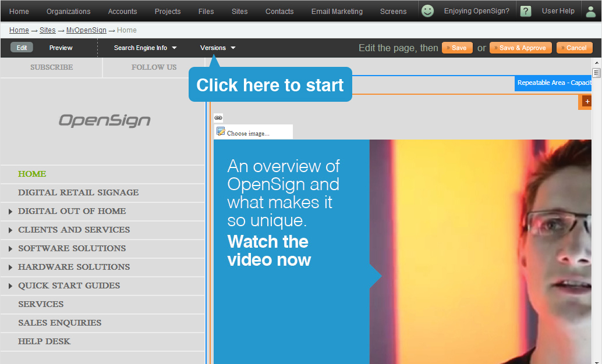
Task: Open the Files menu
Action: [206, 11]
